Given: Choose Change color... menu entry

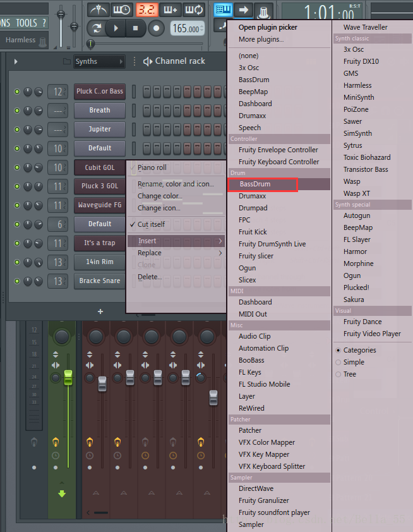Looking at the screenshot, I should coord(160,196).
